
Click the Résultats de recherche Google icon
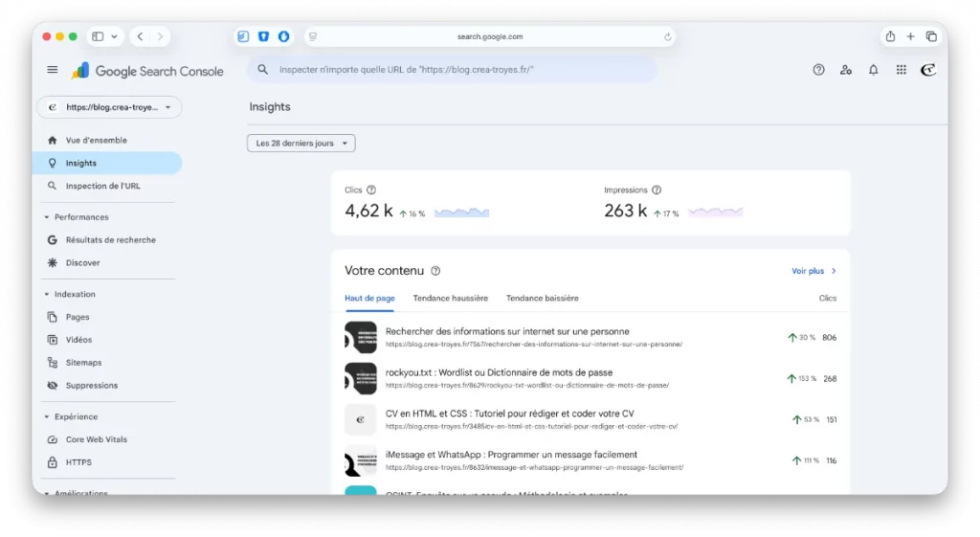pos(53,240)
